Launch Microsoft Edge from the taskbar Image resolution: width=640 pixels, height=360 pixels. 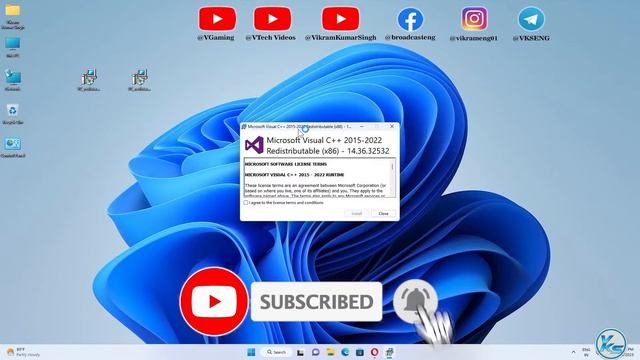pyautogui.click(x=345, y=352)
